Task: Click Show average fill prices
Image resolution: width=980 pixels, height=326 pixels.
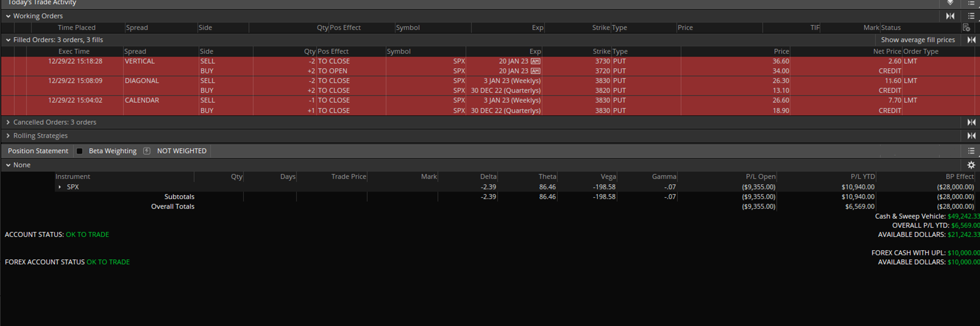Action: (x=918, y=40)
